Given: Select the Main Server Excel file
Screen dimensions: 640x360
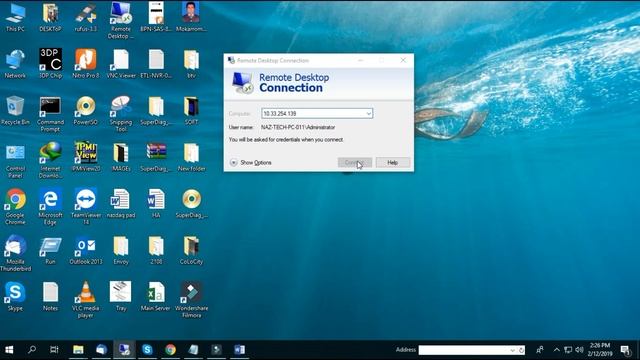Looking at the screenshot, I should (x=156, y=296).
